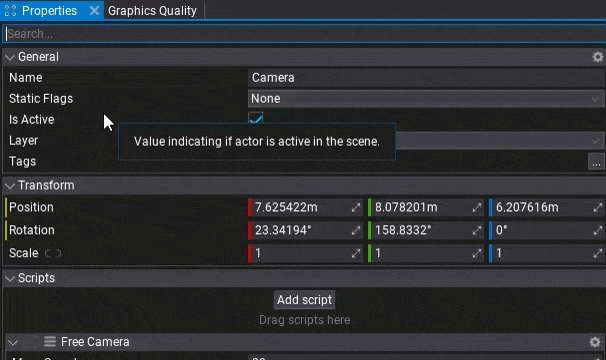Image resolution: width=606 pixels, height=360 pixels.
Task: Click the Drag scripts here area
Action: [305, 320]
